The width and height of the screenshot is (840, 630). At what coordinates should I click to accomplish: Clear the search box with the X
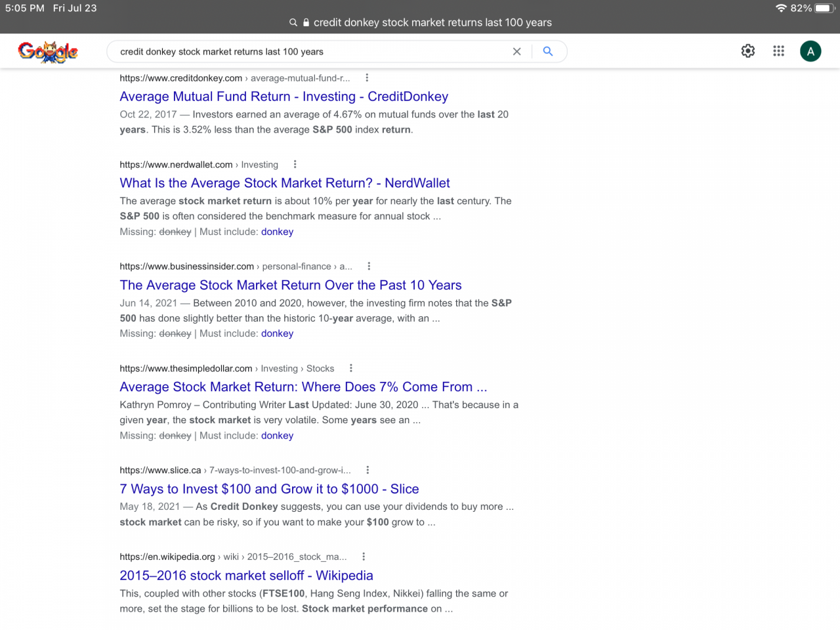517,52
